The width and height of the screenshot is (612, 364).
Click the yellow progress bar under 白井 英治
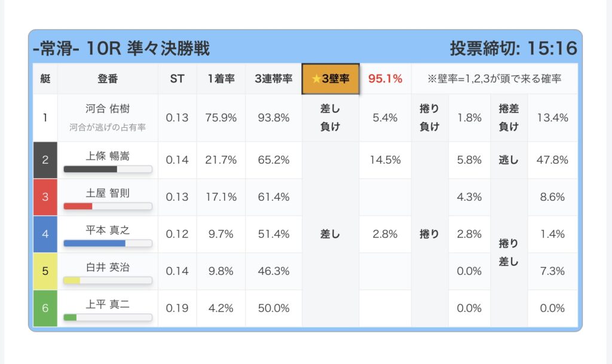(x=108, y=280)
